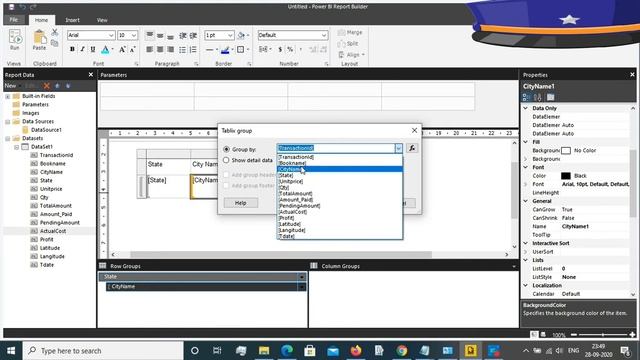This screenshot has height=360, width=640.
Task: Select the [State] cell in tablix
Action: [x=168, y=187]
